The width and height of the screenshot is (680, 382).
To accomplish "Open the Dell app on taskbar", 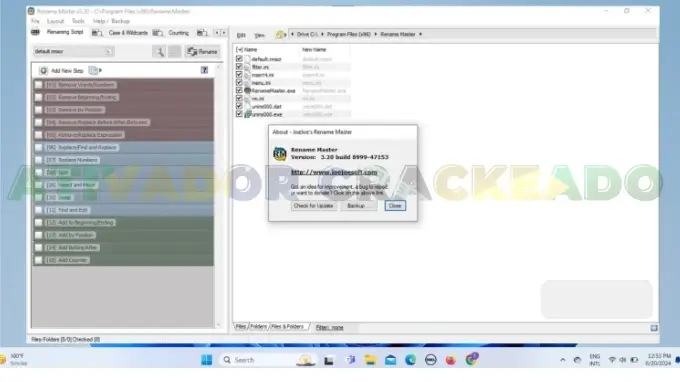I will pos(431,360).
